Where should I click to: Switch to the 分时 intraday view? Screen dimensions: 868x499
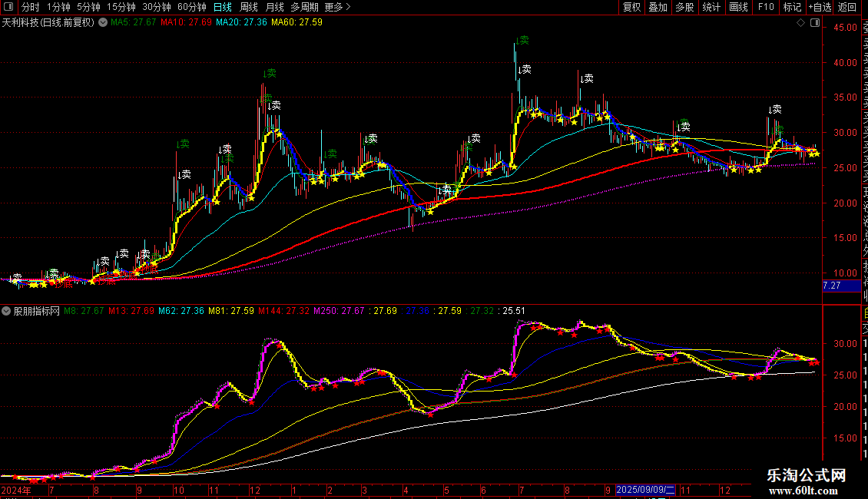coord(31,7)
